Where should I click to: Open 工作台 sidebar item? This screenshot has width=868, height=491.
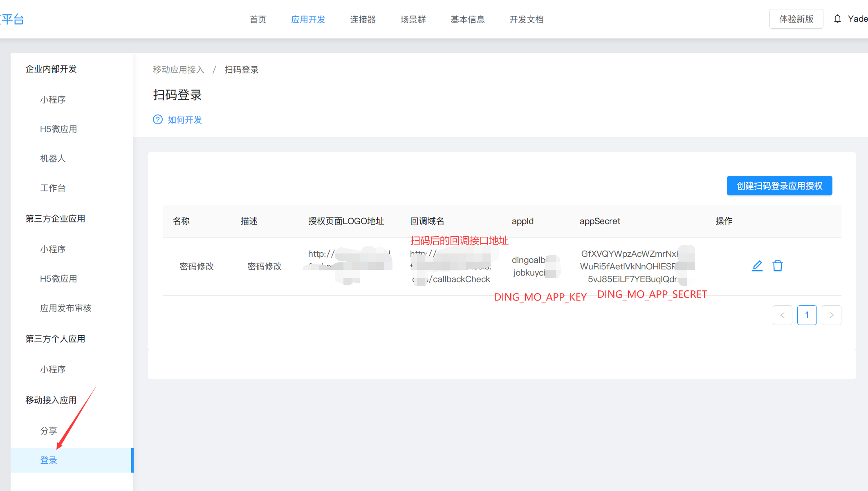[53, 188]
